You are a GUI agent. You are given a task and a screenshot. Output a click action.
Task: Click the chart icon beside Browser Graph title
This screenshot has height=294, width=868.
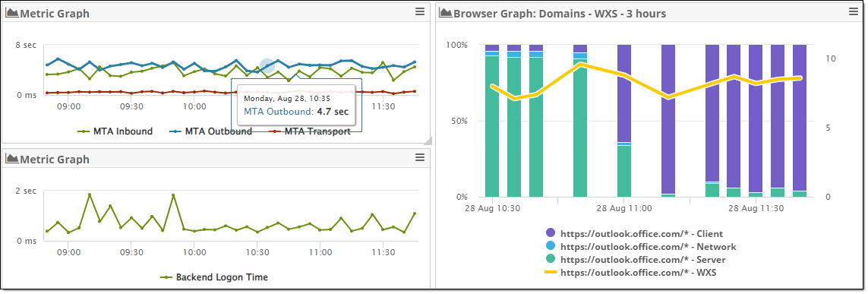pos(446,13)
